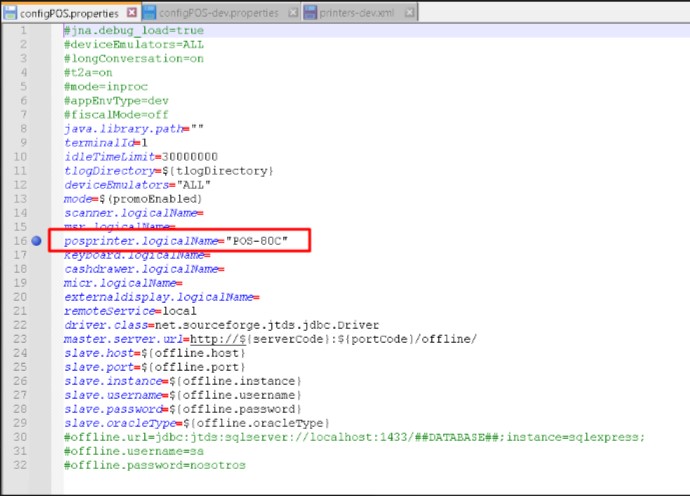The width and height of the screenshot is (690, 496).
Task: Click the blue bookmark marker on line 16
Action: coord(36,241)
